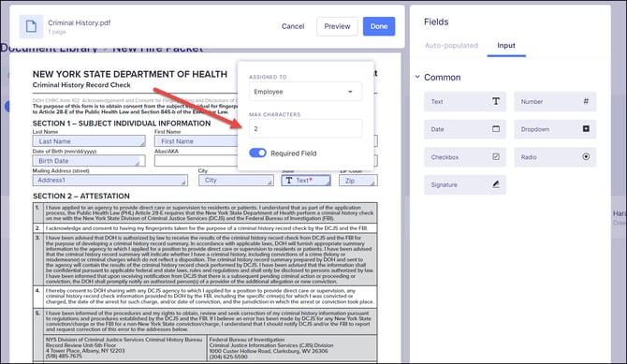Click the Dropdown field square icon
627x364 pixels.
pos(586,129)
